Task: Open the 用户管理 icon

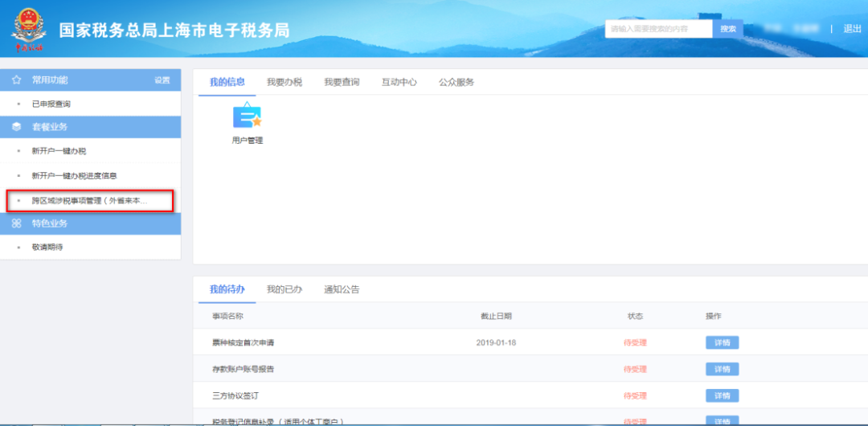Action: [247, 123]
